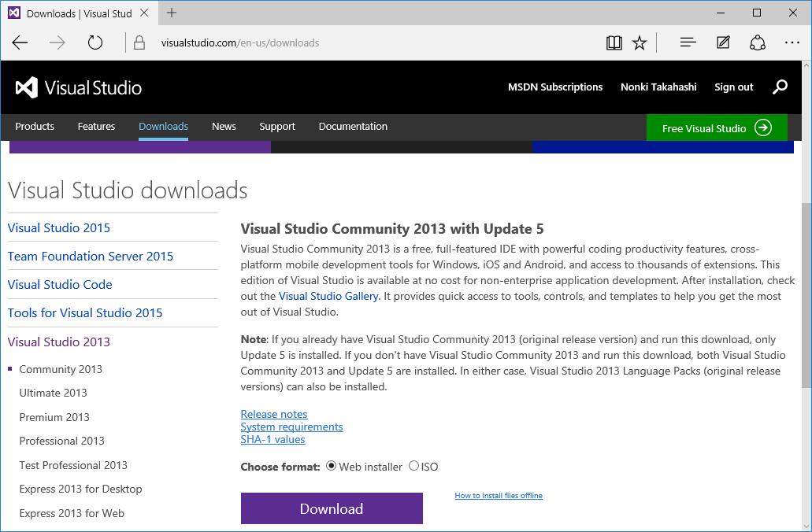Open the Support nav item
This screenshot has width=812, height=532.
pyautogui.click(x=277, y=127)
